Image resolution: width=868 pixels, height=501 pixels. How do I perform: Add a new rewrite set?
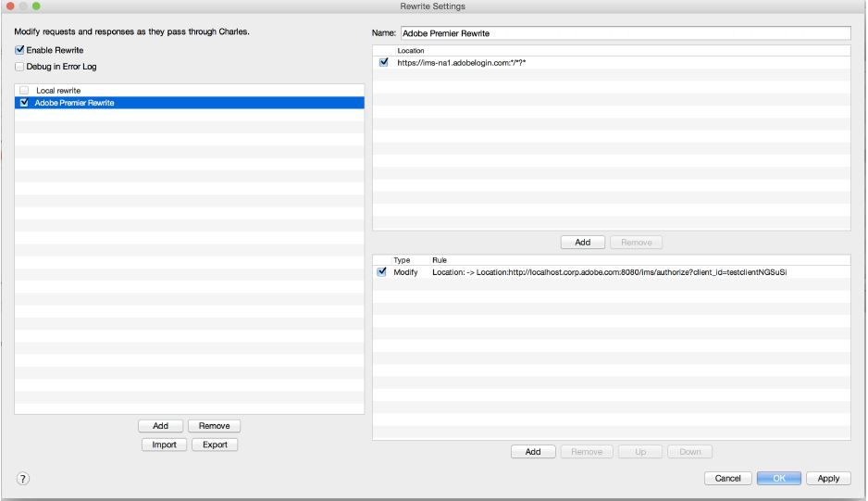[160, 426]
